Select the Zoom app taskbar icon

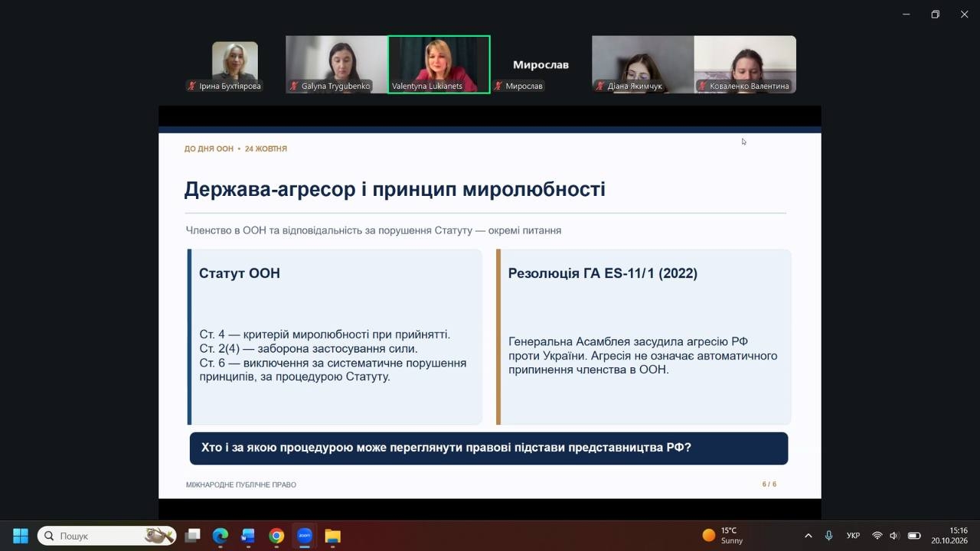tap(305, 536)
